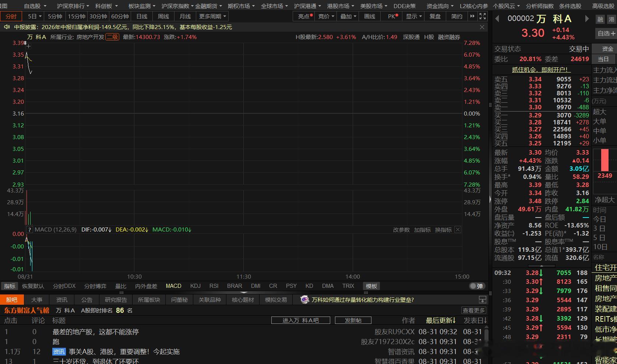617x364 pixels.
Task: Expand the 自选股 menu
Action: [35, 6]
